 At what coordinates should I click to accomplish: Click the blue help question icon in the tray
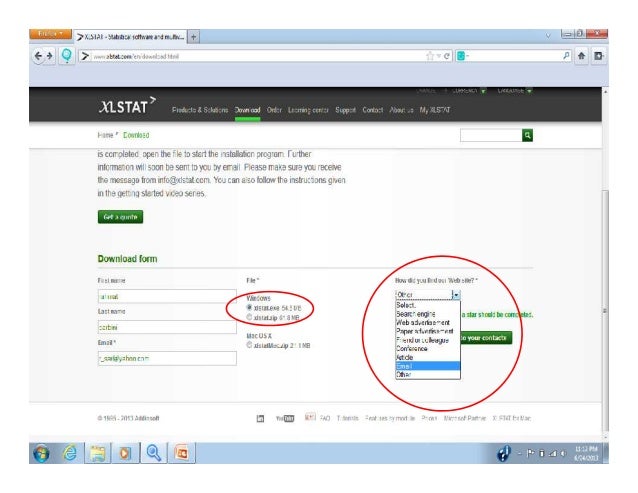[x=504, y=453]
